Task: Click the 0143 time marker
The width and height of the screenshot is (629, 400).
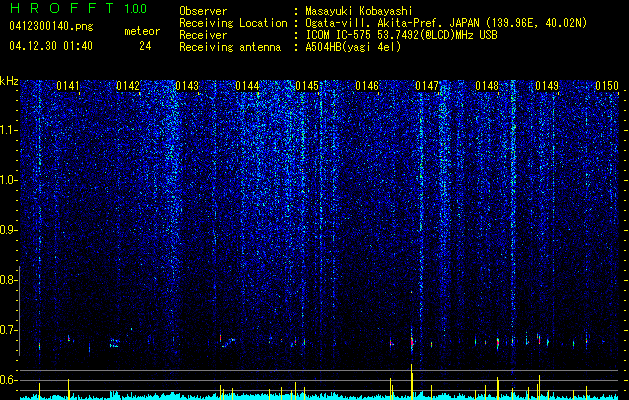Action: (187, 86)
